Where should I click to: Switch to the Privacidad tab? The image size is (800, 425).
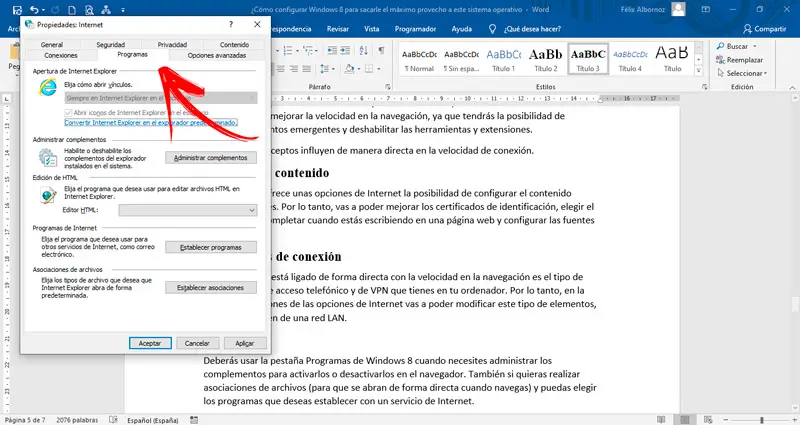(x=172, y=45)
